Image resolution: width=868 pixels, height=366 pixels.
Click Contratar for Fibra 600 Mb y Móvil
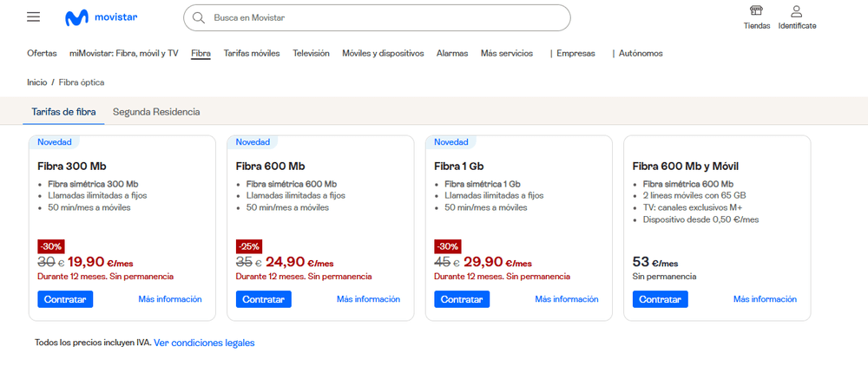[x=661, y=299]
